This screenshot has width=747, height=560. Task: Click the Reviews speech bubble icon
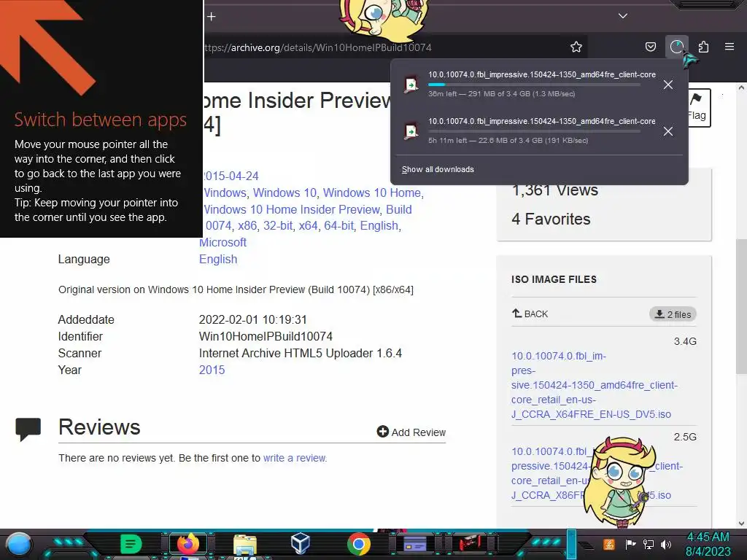28,429
